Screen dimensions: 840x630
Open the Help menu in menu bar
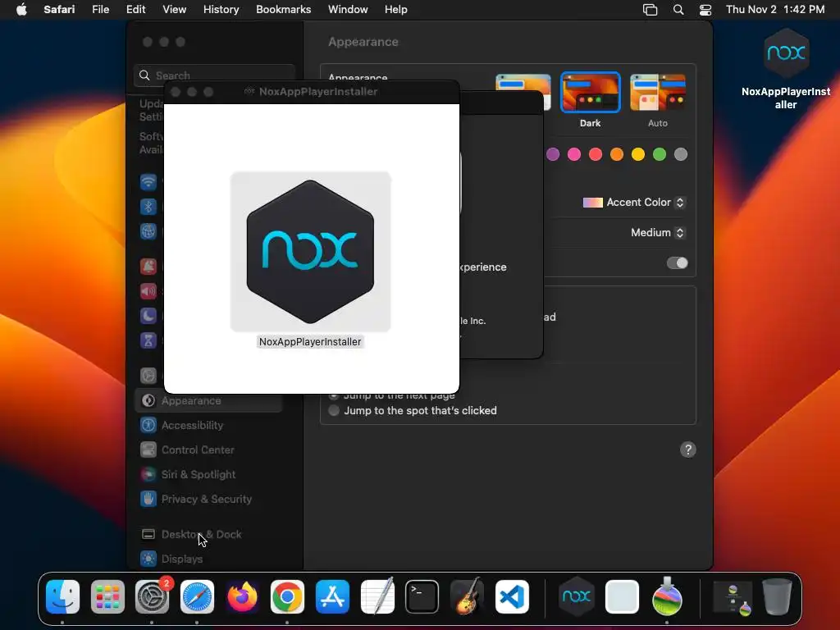point(396,10)
